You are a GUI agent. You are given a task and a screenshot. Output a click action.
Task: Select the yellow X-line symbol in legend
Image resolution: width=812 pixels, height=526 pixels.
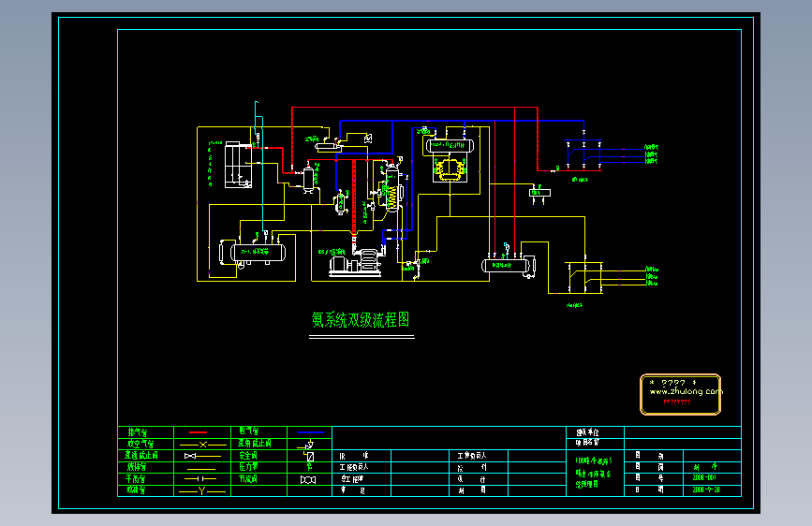click(x=203, y=445)
